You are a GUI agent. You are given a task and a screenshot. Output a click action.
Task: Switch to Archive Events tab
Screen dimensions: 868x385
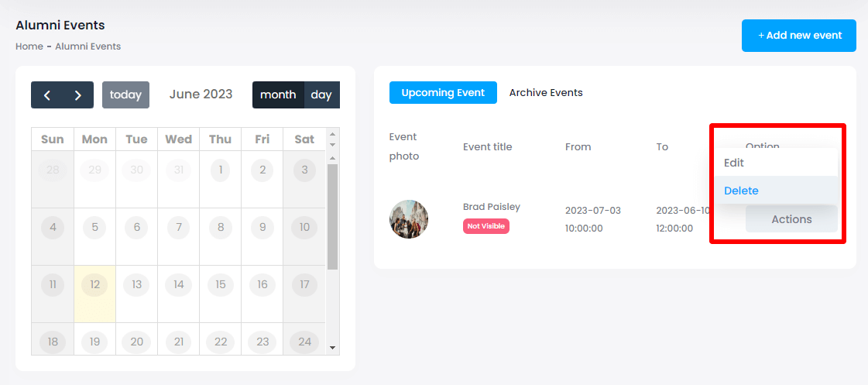pyautogui.click(x=546, y=93)
